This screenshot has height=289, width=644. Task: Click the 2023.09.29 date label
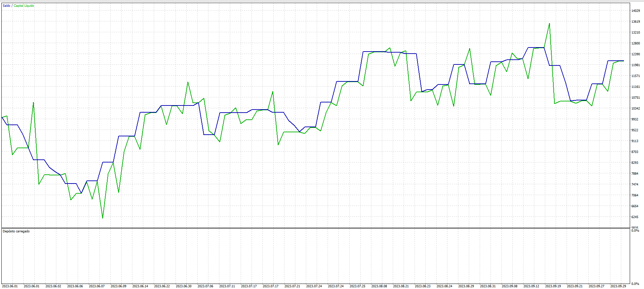click(x=618, y=286)
